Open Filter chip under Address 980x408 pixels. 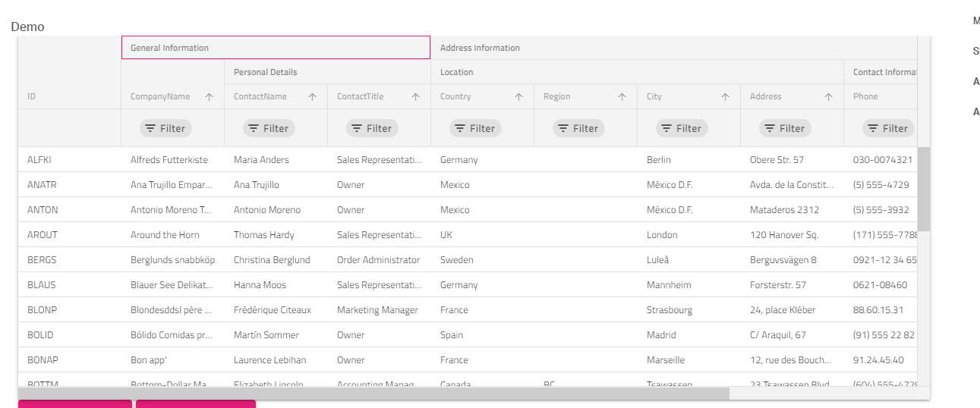click(x=785, y=128)
